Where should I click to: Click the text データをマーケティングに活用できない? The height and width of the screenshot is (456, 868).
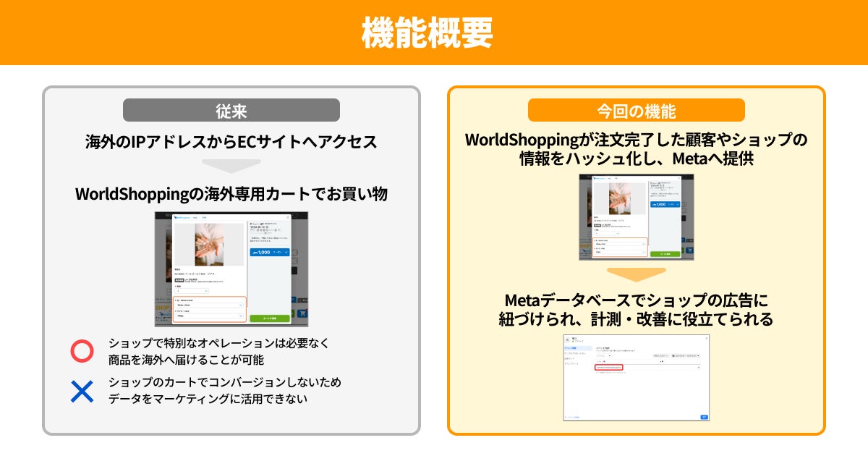207,398
